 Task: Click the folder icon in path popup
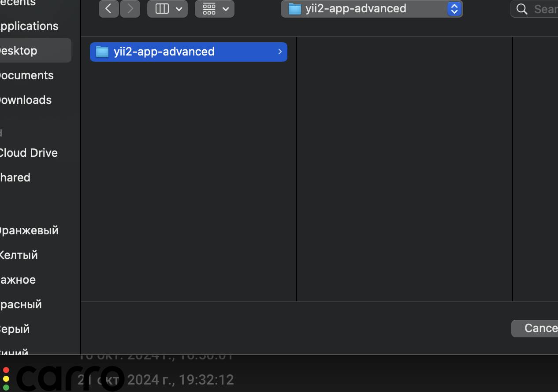[294, 9]
